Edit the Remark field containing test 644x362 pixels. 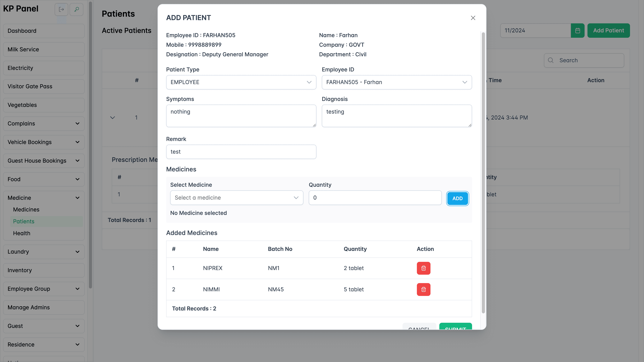coord(241,152)
